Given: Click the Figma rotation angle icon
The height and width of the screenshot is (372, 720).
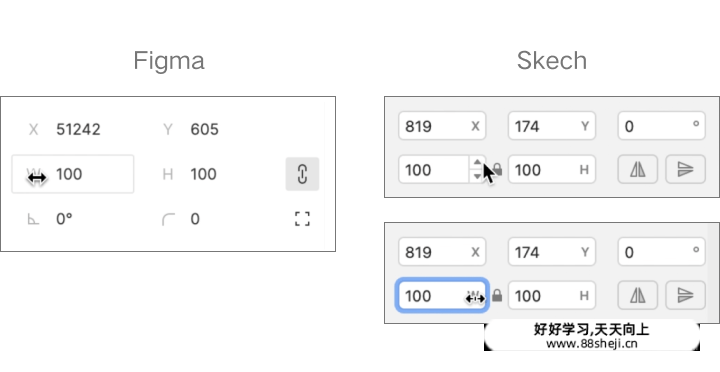Looking at the screenshot, I should point(33,219).
